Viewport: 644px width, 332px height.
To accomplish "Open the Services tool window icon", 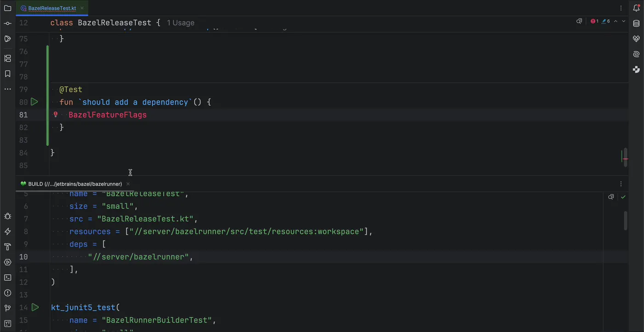I will [7, 262].
